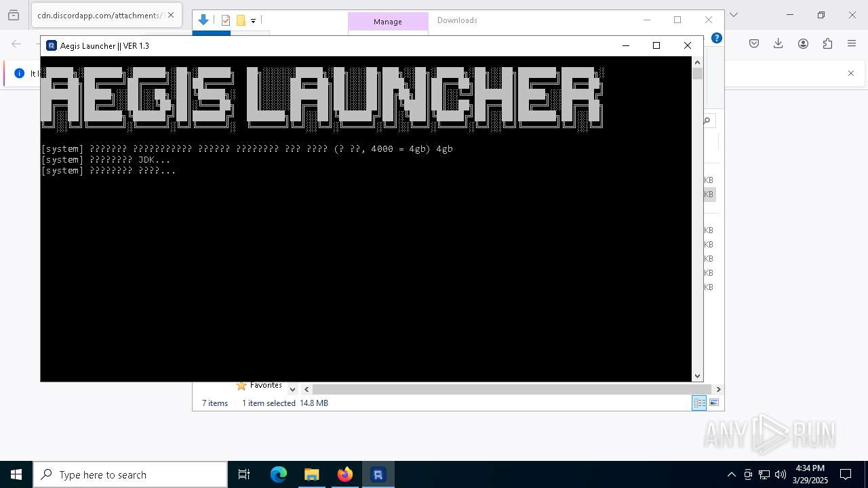Screen dimensions: 868x488
Task: Click console scrollbar up arrow
Action: 697,62
